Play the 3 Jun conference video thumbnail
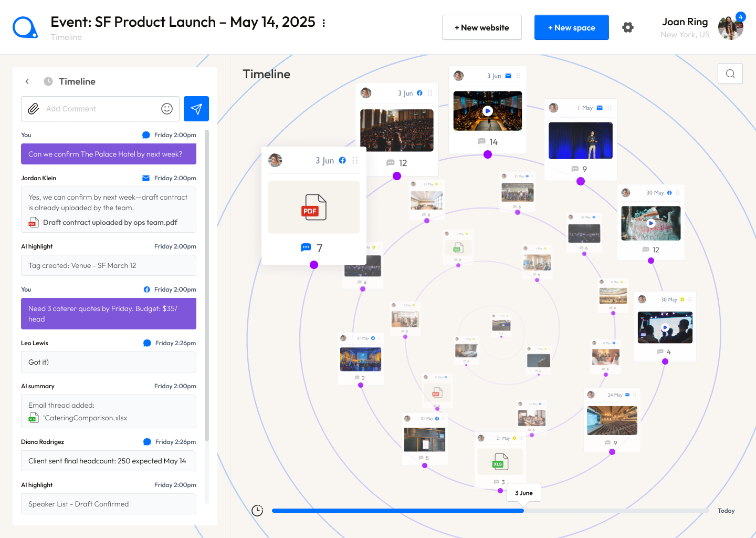 coord(488,111)
